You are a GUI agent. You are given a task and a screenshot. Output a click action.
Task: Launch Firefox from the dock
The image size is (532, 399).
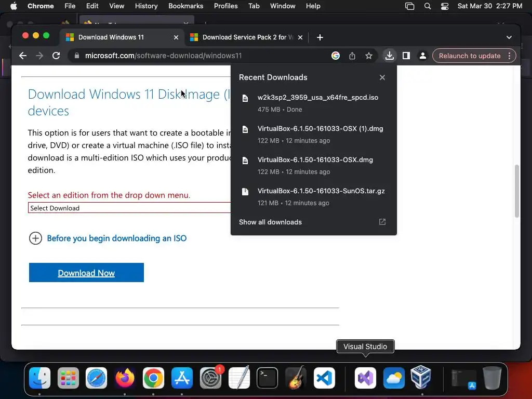(125, 378)
